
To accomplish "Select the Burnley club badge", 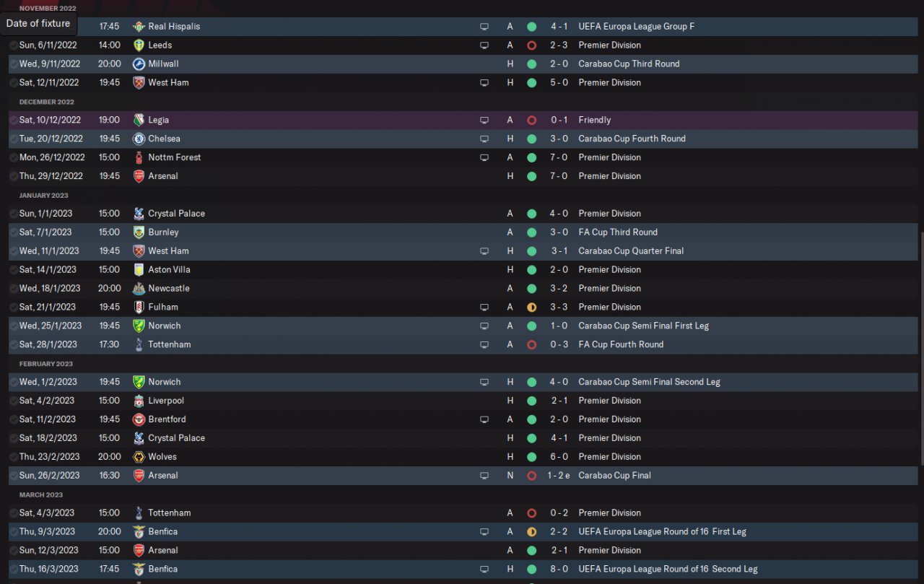I will [139, 232].
